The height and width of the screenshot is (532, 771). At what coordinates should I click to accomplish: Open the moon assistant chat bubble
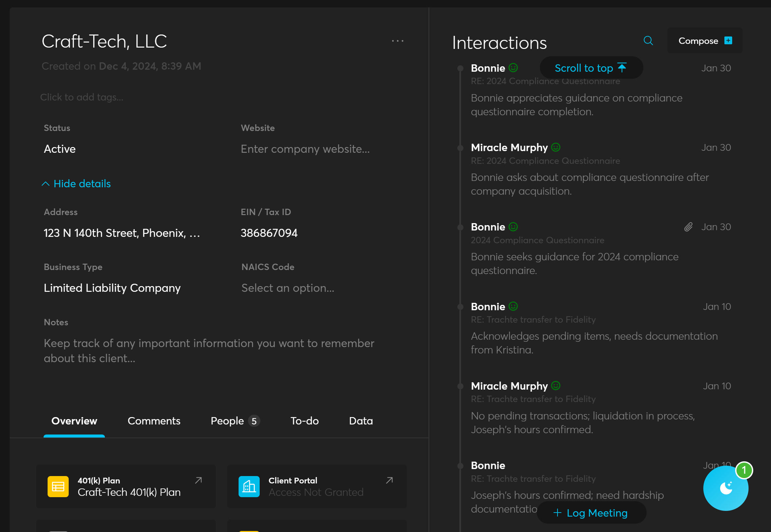coord(725,488)
